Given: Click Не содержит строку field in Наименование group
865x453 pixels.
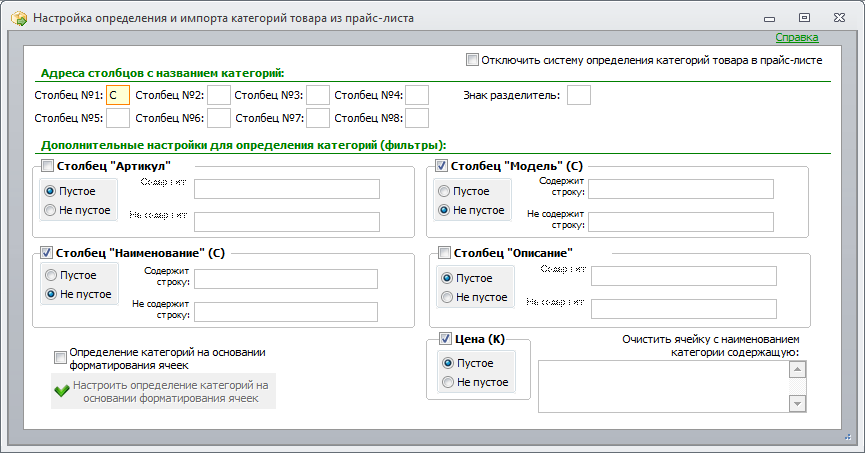Looking at the screenshot, I should tap(286, 312).
